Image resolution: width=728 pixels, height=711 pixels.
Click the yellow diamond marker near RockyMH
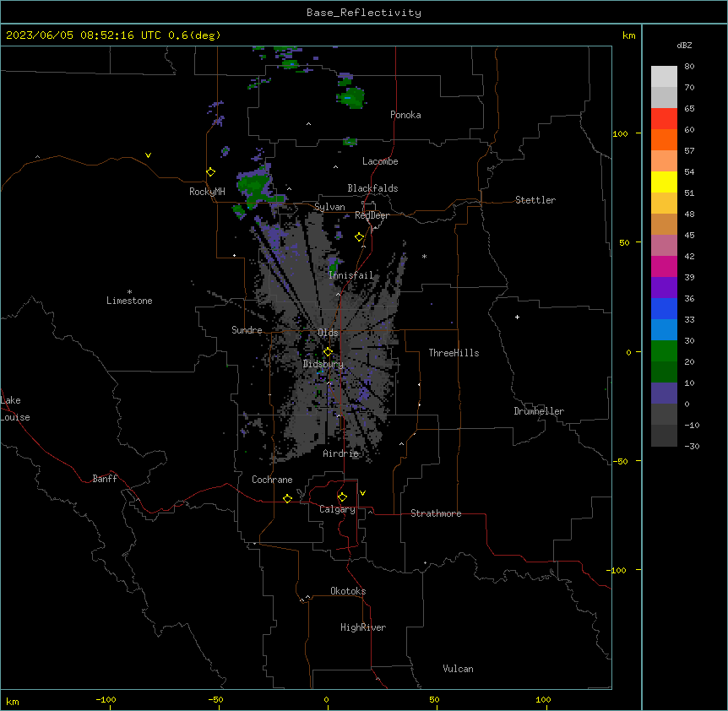pos(210,172)
